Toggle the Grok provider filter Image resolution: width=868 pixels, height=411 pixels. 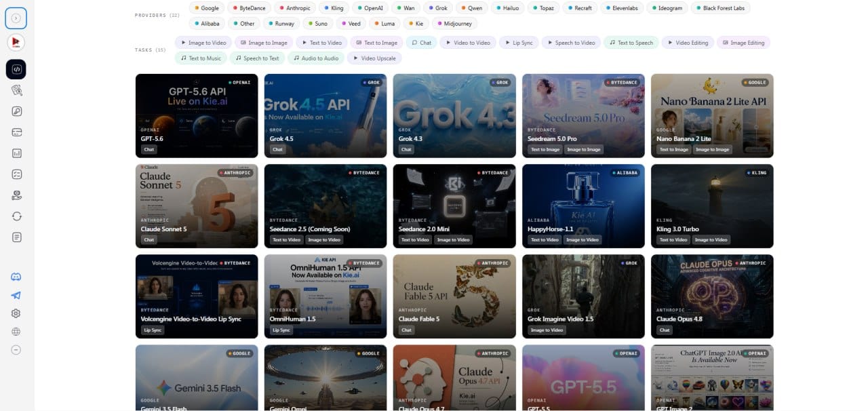point(438,8)
